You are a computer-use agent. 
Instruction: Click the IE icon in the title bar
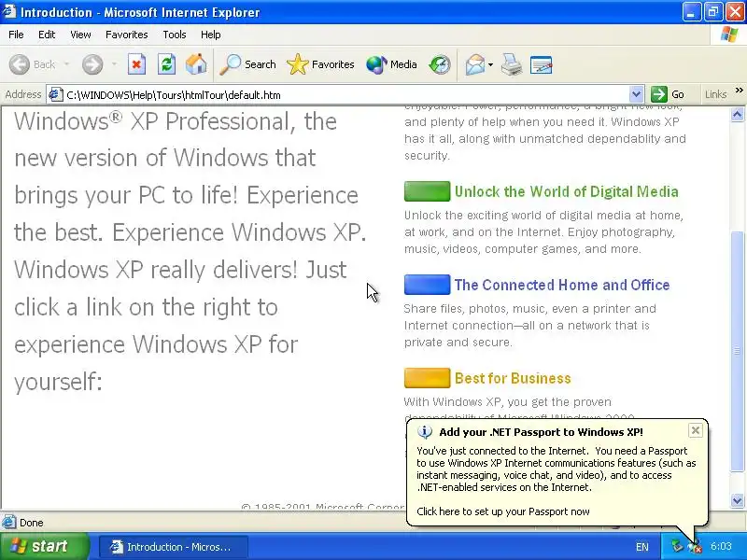(8, 11)
